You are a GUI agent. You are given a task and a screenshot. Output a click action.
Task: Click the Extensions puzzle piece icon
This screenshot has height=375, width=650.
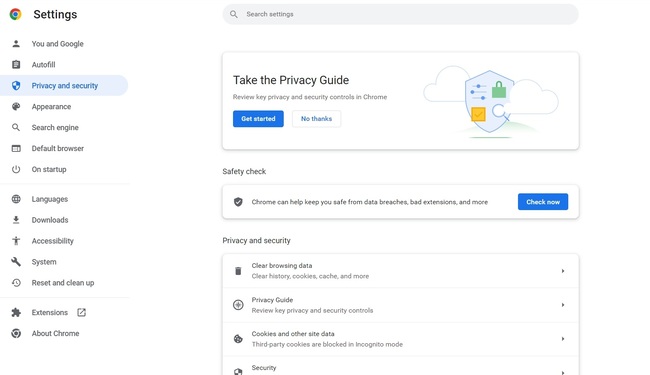16,312
